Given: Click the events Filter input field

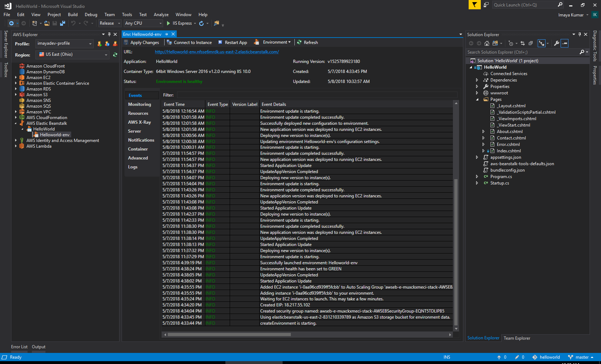Looking at the screenshot, I should point(317,95).
